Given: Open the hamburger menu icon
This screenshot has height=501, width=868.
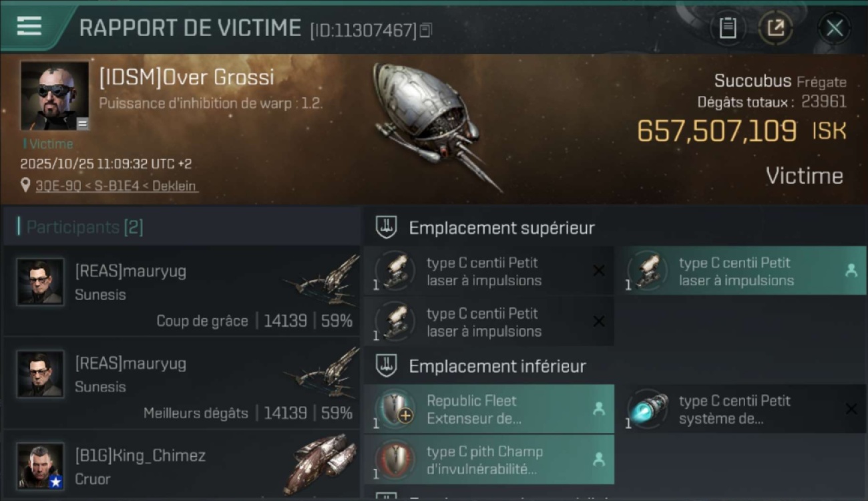Looking at the screenshot, I should 29,26.
